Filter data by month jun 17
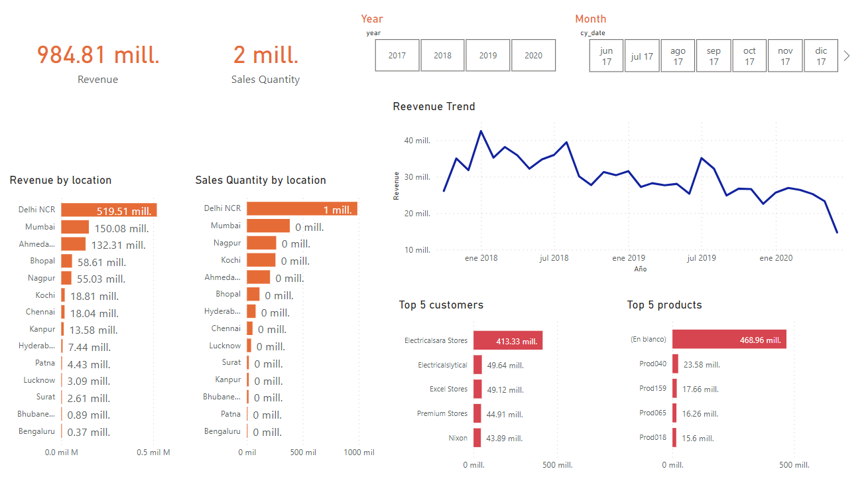This screenshot has height=485, width=868. pos(605,55)
